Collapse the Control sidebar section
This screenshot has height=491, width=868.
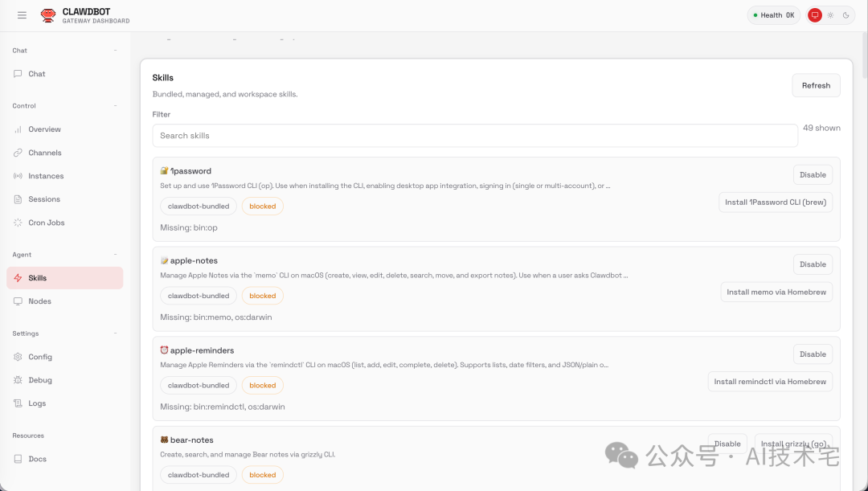(x=115, y=106)
